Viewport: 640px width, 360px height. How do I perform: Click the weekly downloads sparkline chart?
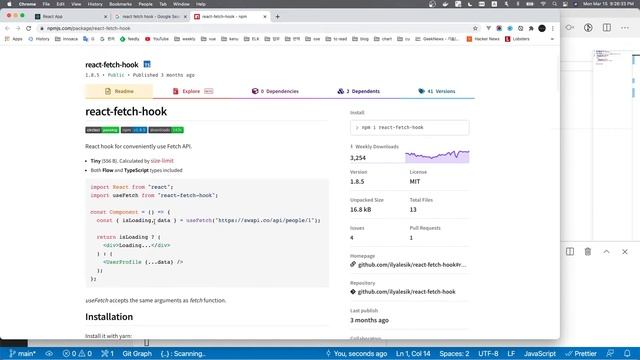437,156
